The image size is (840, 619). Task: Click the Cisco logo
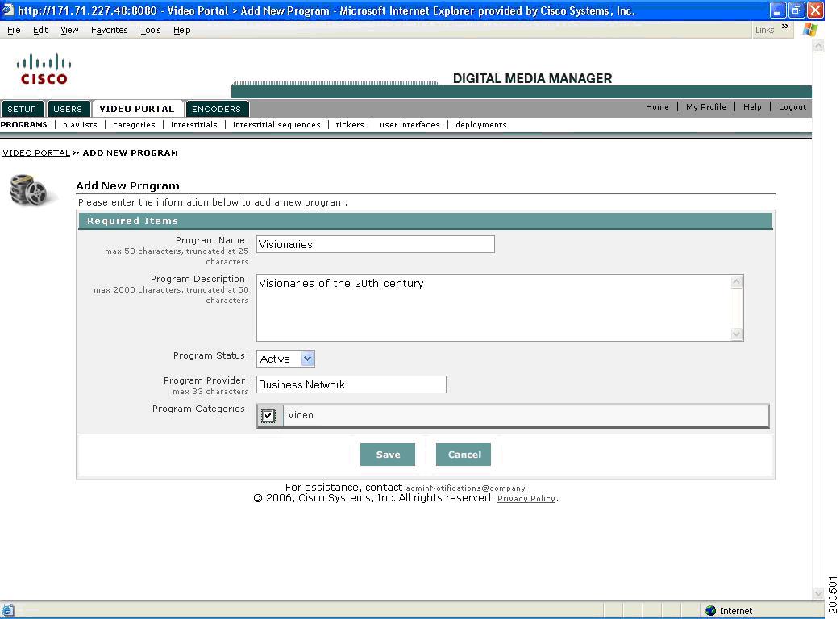click(44, 69)
